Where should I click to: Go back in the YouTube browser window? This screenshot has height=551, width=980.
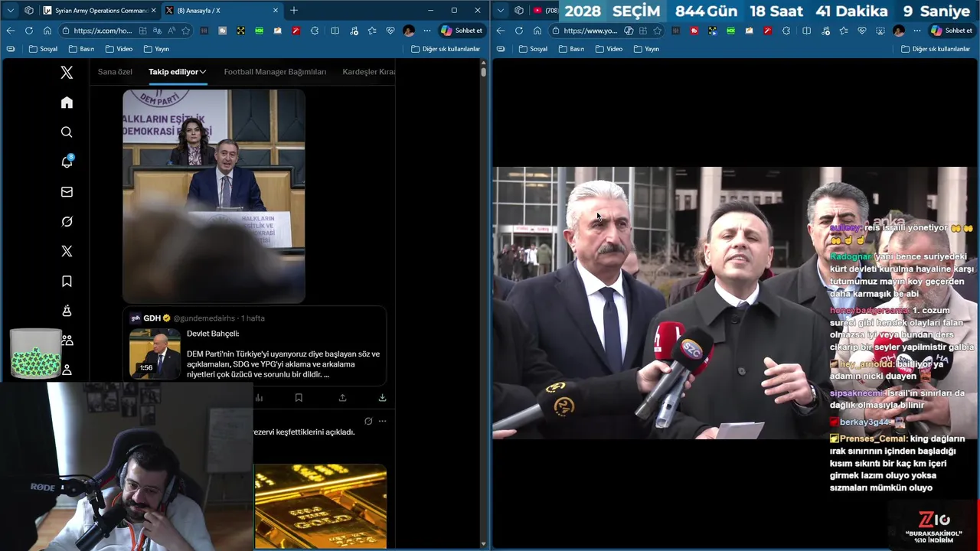click(500, 31)
